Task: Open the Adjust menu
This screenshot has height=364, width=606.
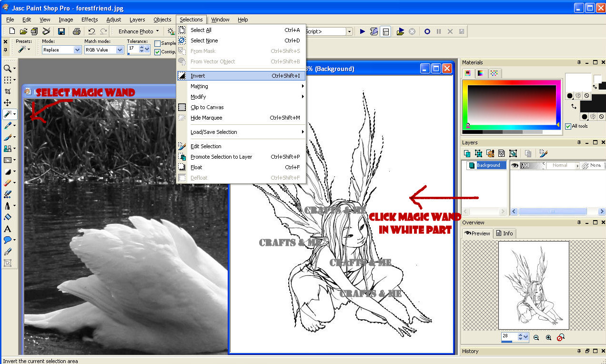Action: (114, 20)
